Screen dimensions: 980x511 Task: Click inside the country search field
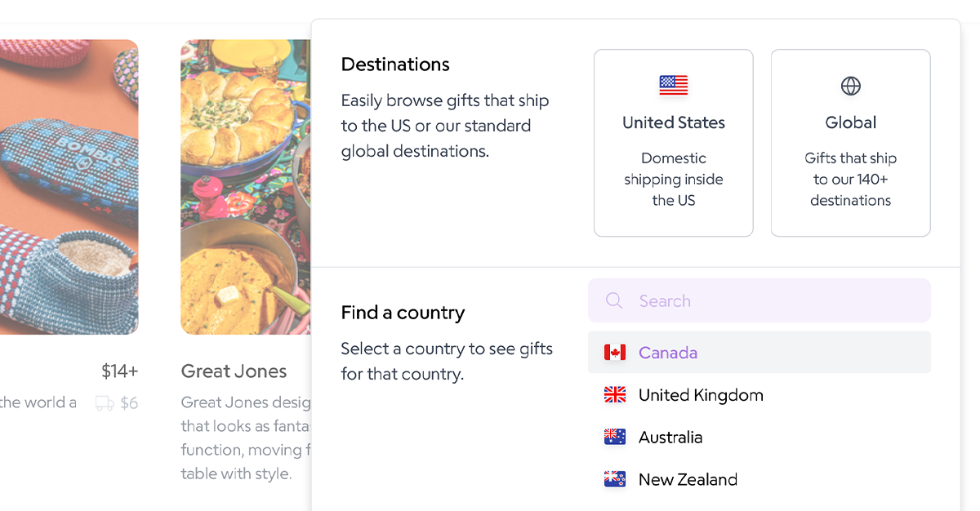[x=759, y=300]
